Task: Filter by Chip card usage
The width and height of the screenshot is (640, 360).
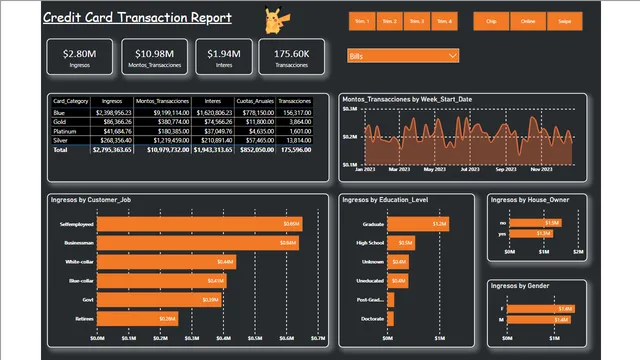Action: click(491, 21)
